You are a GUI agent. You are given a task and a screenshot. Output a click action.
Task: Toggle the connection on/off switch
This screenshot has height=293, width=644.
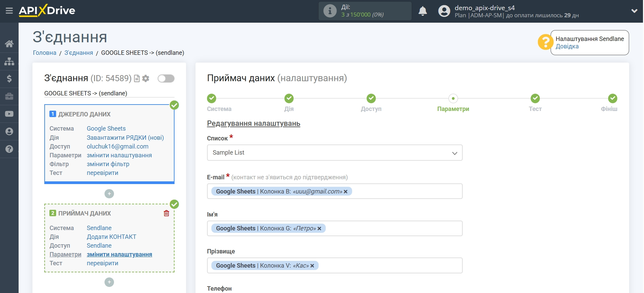pos(166,78)
